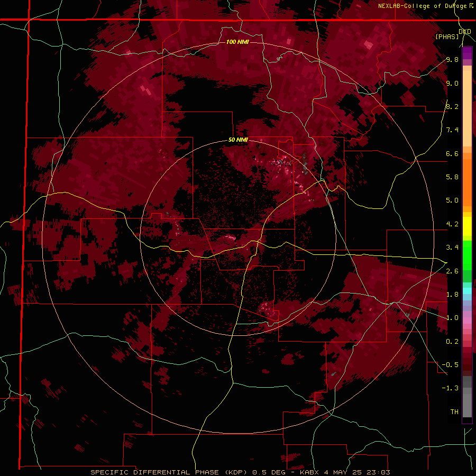Viewport: 476px width, 476px height.
Task: Click the 2.6 scale label
Action: click(452, 271)
